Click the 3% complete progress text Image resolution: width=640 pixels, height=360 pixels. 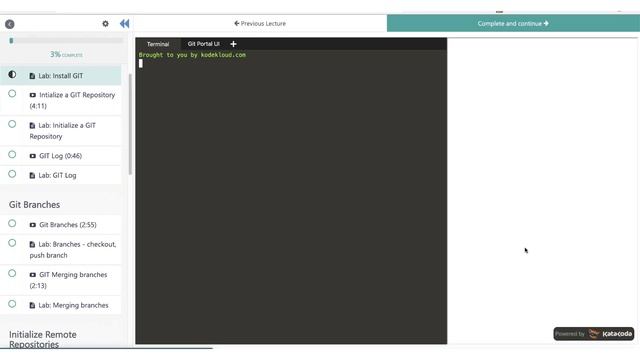pyautogui.click(x=66, y=54)
